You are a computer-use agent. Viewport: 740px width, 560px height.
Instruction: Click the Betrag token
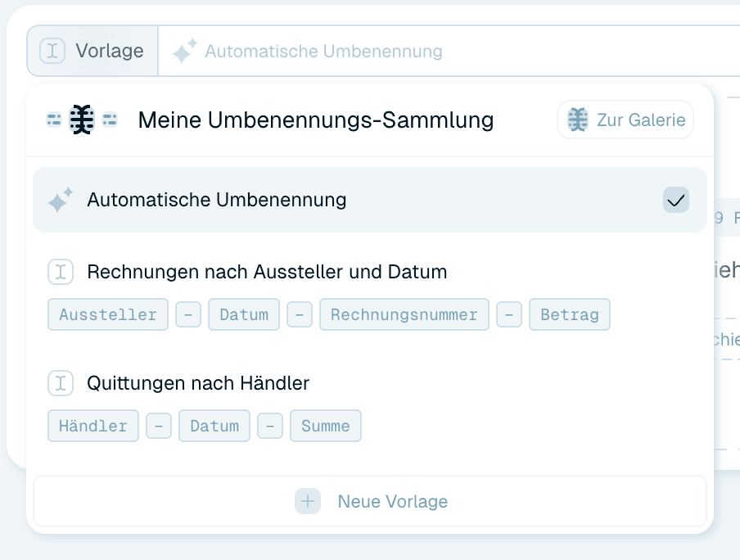click(x=570, y=314)
